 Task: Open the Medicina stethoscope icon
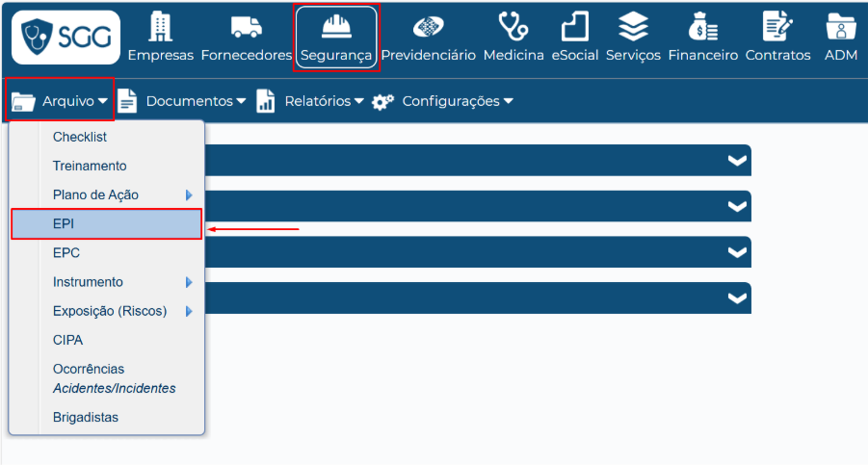(513, 27)
